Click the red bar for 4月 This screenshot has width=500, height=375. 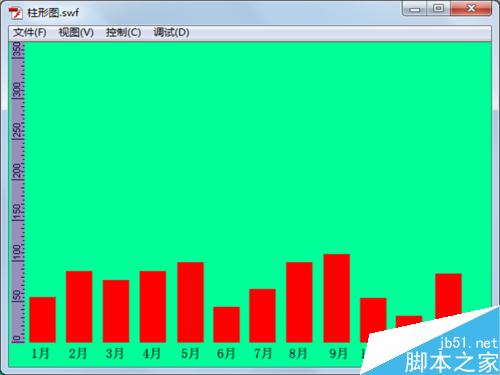pyautogui.click(x=153, y=307)
